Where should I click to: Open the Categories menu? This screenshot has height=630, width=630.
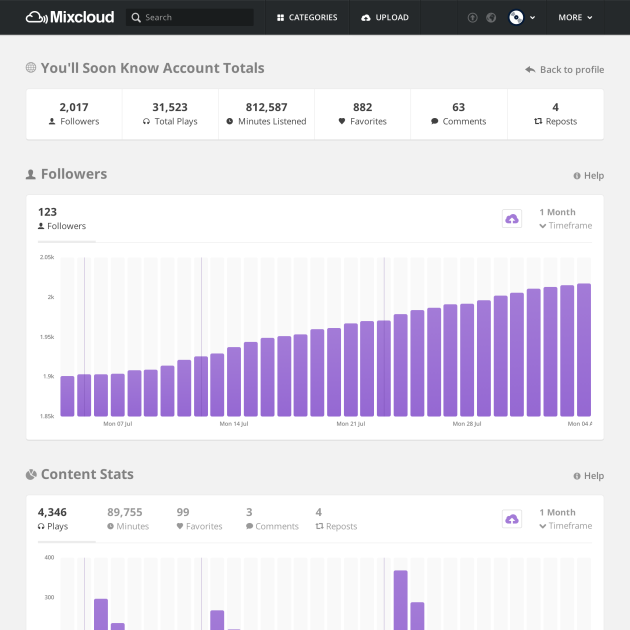pyautogui.click(x=307, y=18)
